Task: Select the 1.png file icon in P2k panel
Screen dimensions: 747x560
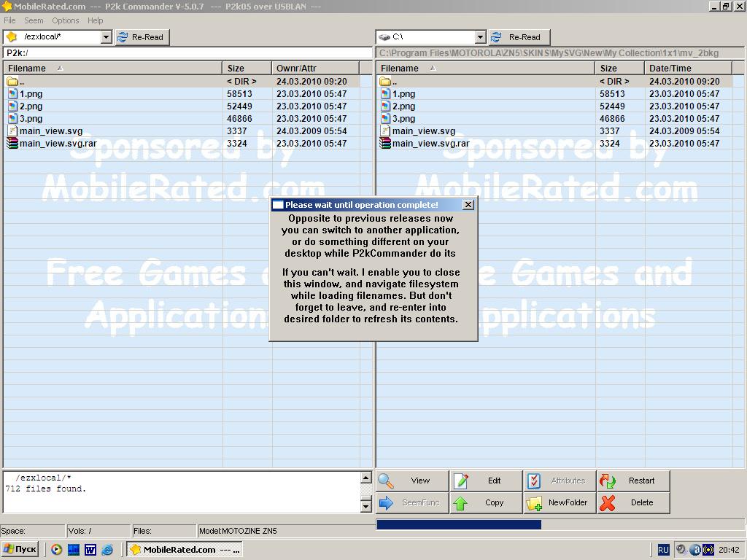Action: click(x=13, y=94)
